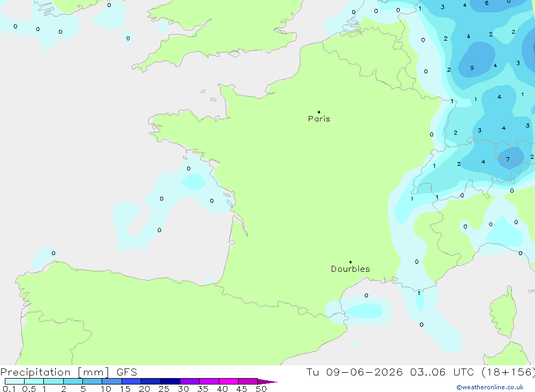Click the forecast offset '(18+156)' text

[x=508, y=372]
